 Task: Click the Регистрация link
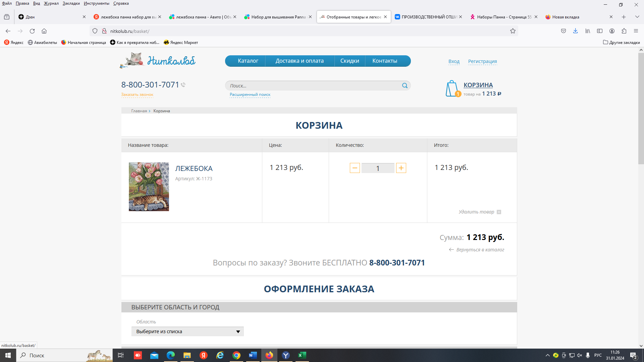point(482,61)
